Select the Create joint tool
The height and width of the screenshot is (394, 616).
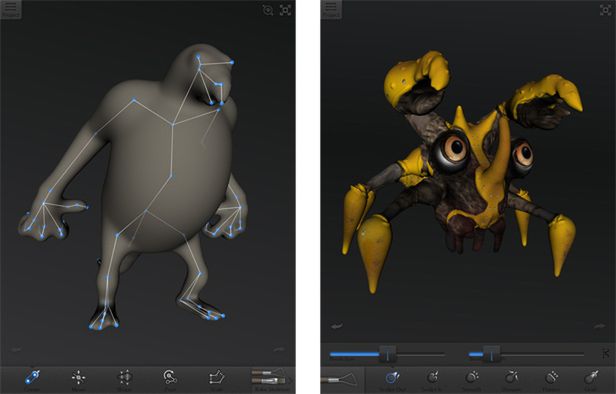point(32,379)
